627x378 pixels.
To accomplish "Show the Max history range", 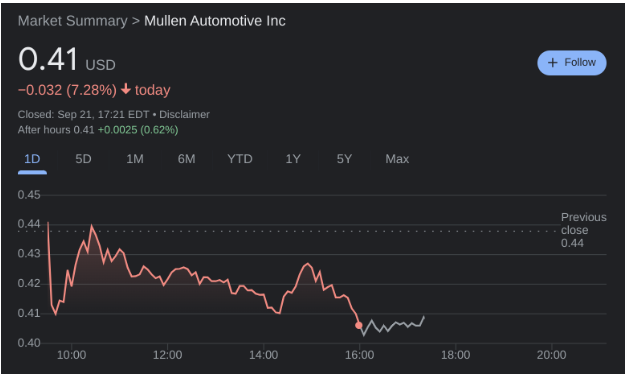I will click(x=397, y=159).
